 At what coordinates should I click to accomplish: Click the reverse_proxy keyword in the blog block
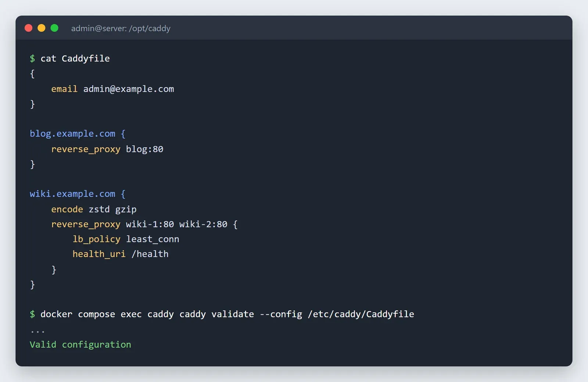pyautogui.click(x=86, y=149)
